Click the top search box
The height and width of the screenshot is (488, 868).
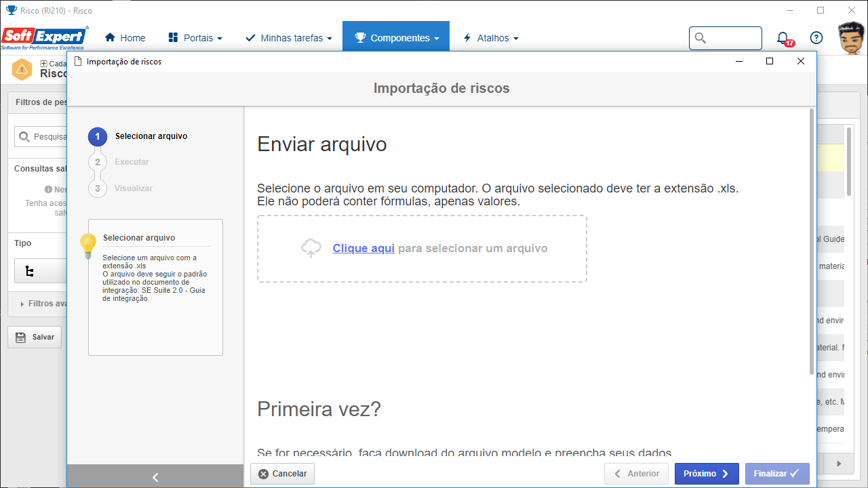[x=726, y=38]
